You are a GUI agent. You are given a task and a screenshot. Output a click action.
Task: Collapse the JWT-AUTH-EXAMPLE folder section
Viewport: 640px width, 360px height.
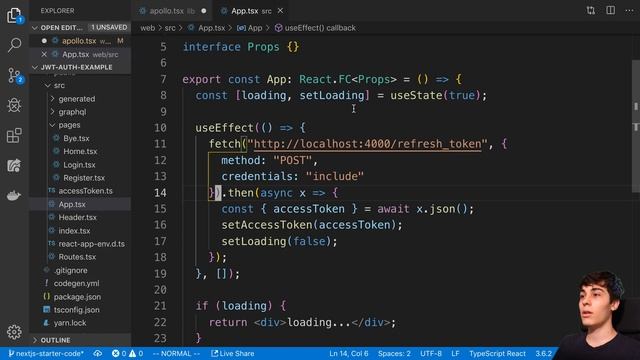81,67
